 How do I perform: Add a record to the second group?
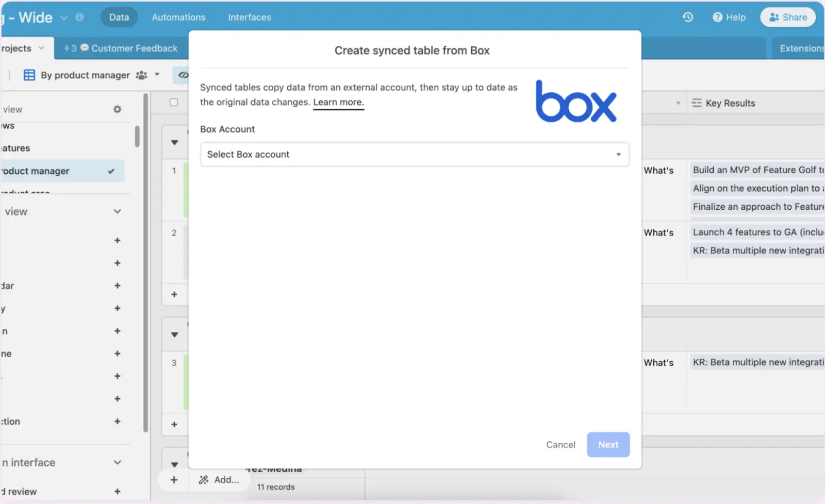click(x=174, y=425)
